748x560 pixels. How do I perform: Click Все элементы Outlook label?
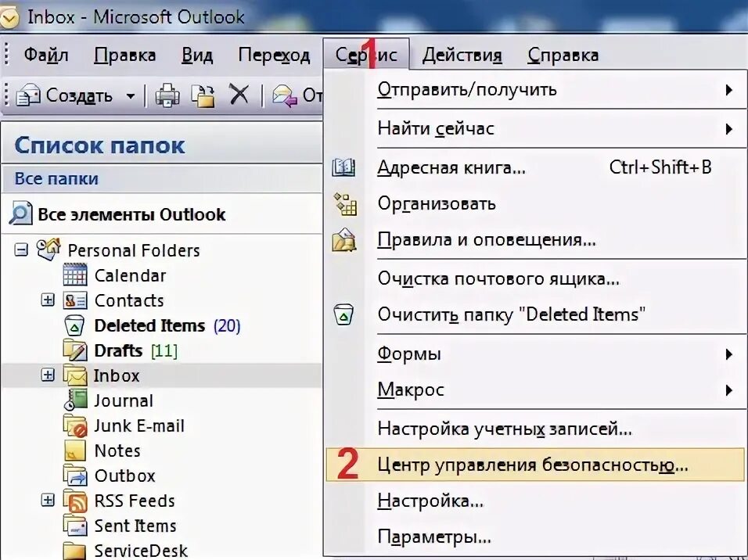point(131,214)
